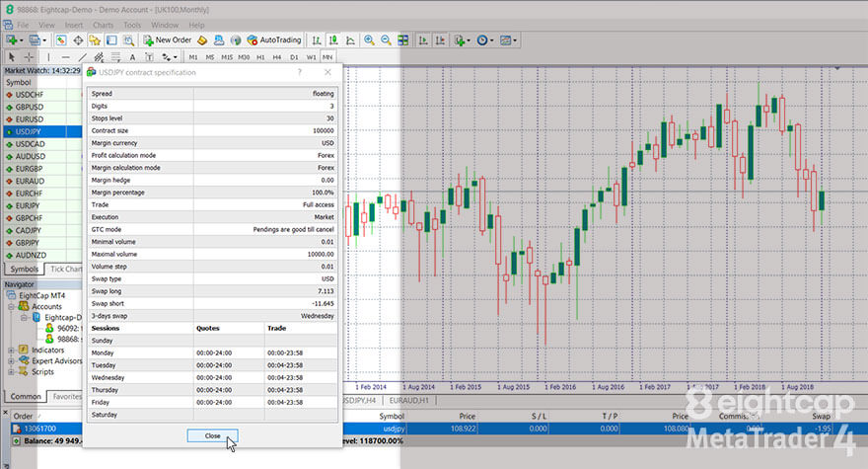Open the Tools menu
868x469 pixels.
coord(132,25)
